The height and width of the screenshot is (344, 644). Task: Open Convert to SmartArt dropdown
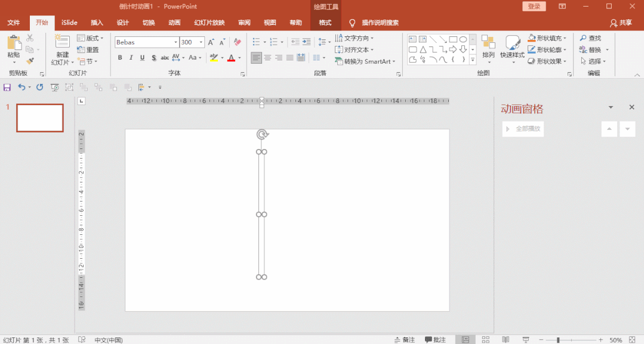pos(365,61)
